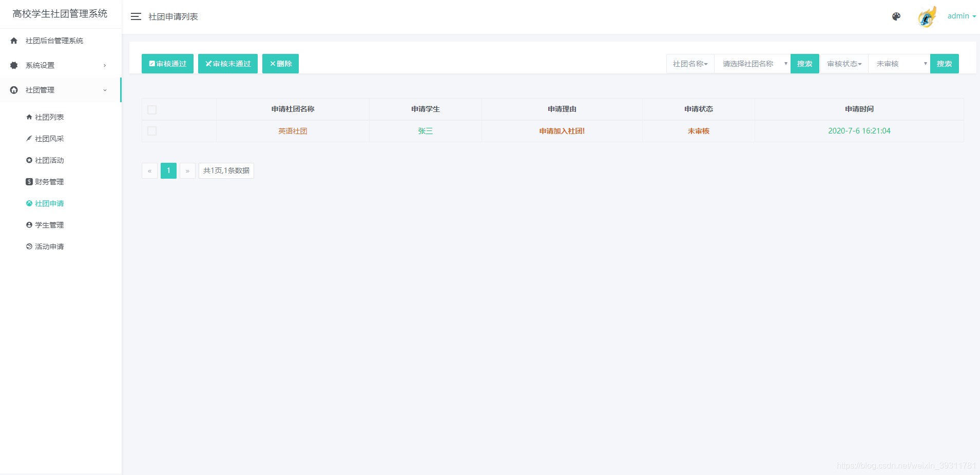Open the theme palette icon

896,16
